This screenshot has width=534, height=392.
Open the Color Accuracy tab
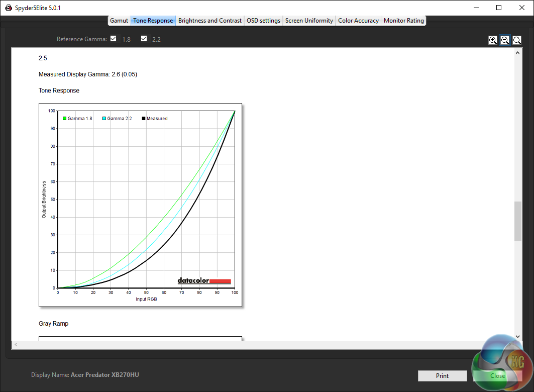click(358, 21)
